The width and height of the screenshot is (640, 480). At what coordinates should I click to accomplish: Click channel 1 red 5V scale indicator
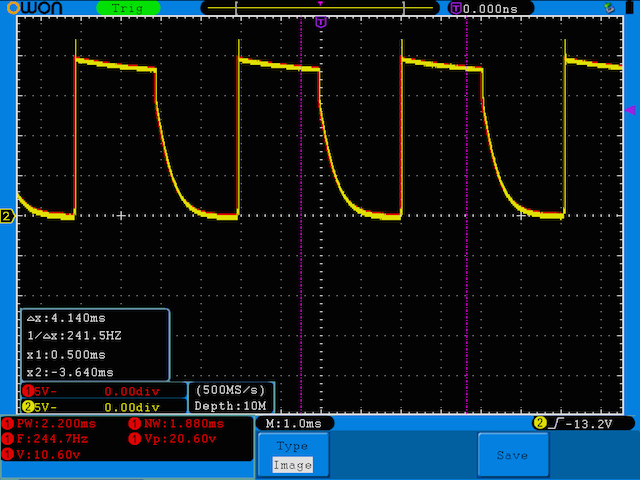(104, 391)
